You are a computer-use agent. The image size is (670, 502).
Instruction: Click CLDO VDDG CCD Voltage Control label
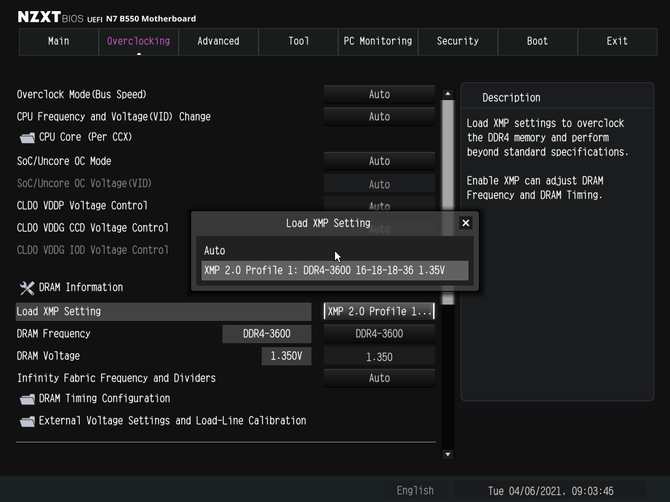point(93,228)
